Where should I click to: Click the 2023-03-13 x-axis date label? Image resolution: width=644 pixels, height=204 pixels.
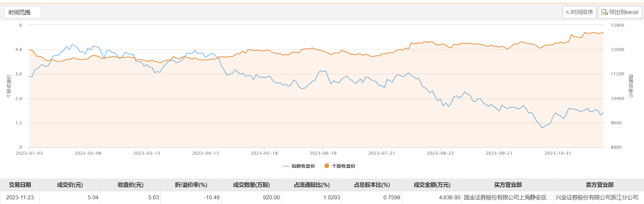(147, 153)
